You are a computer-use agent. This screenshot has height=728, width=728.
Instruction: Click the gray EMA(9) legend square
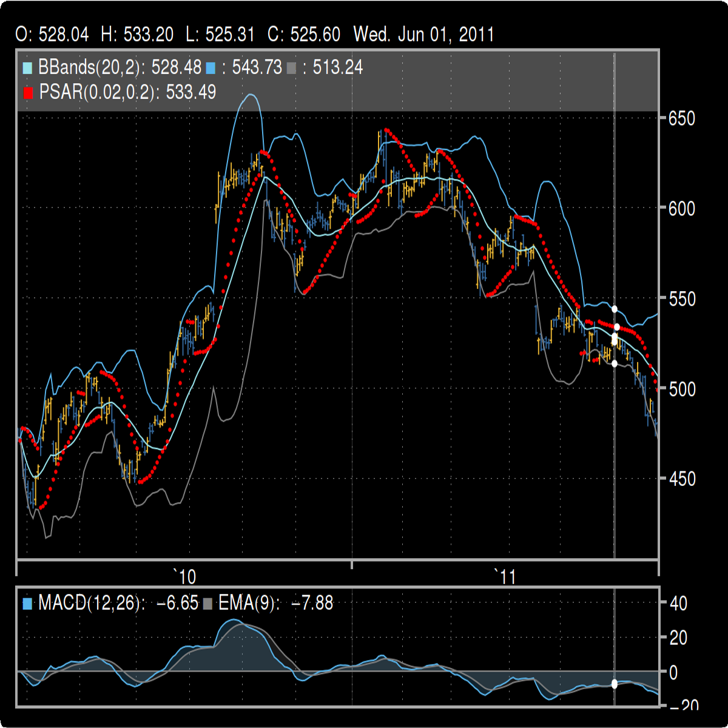208,604
